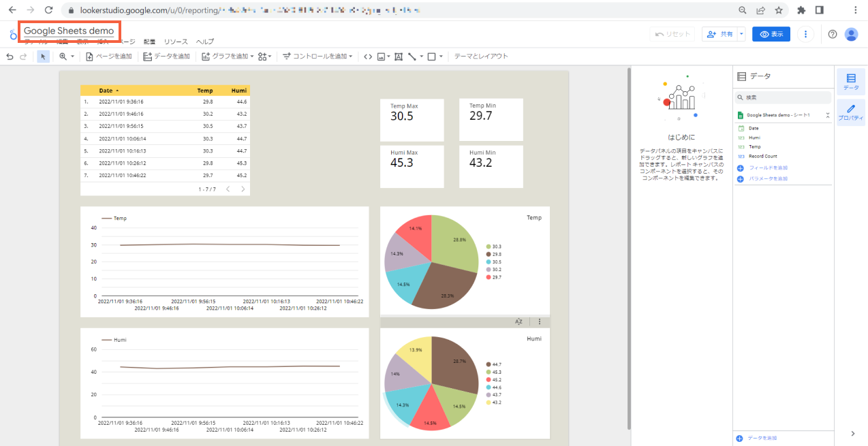Open the ヘルプ menu
This screenshot has width=868, height=446.
205,42
